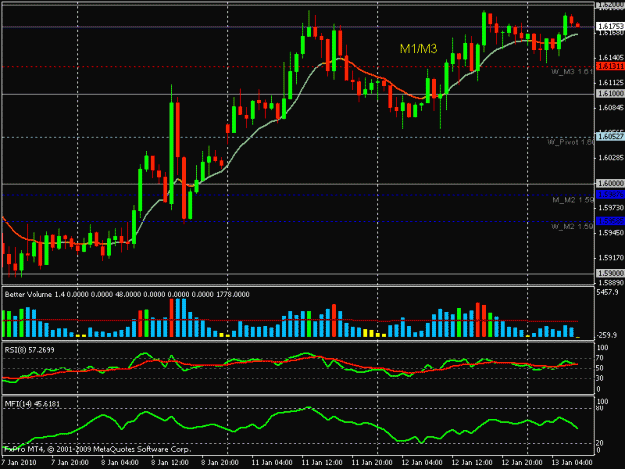Screen dimensions: 625x469
Task: Click the 1.61125 price axis value
Action: (611, 83)
